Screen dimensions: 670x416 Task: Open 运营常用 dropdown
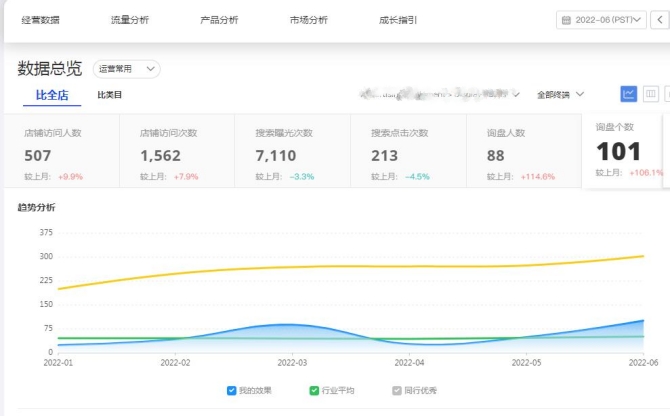tap(126, 69)
